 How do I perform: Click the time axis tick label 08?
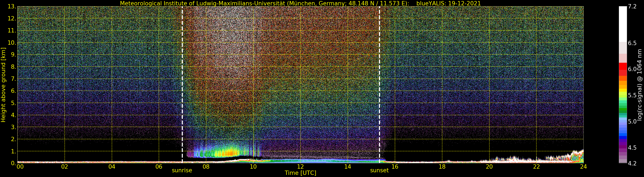coord(206,167)
